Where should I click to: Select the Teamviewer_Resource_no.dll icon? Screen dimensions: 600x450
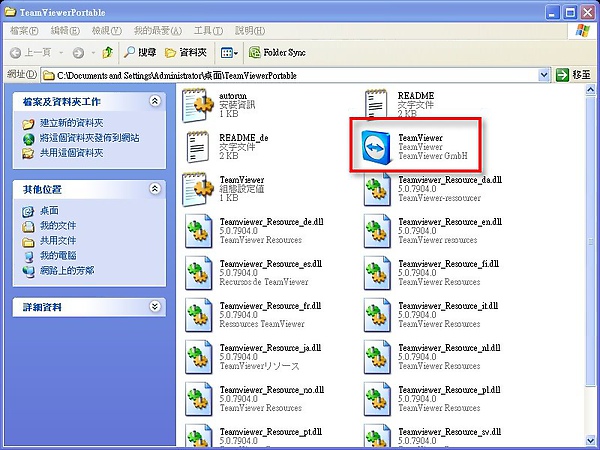coord(198,399)
